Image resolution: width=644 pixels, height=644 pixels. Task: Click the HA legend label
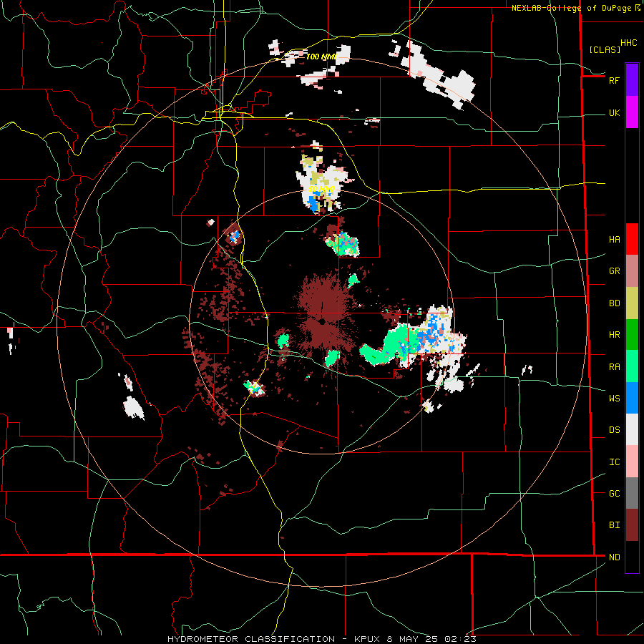tap(614, 240)
